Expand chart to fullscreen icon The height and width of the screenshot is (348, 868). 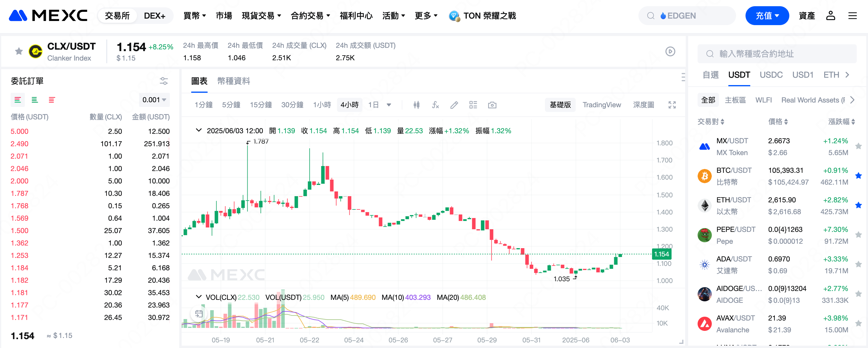(x=672, y=105)
